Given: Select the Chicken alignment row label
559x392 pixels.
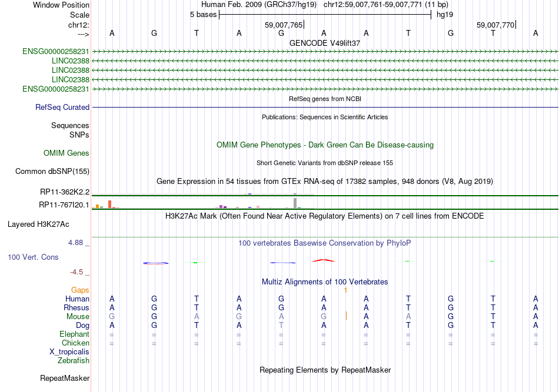Looking at the screenshot, I should click(x=75, y=343).
